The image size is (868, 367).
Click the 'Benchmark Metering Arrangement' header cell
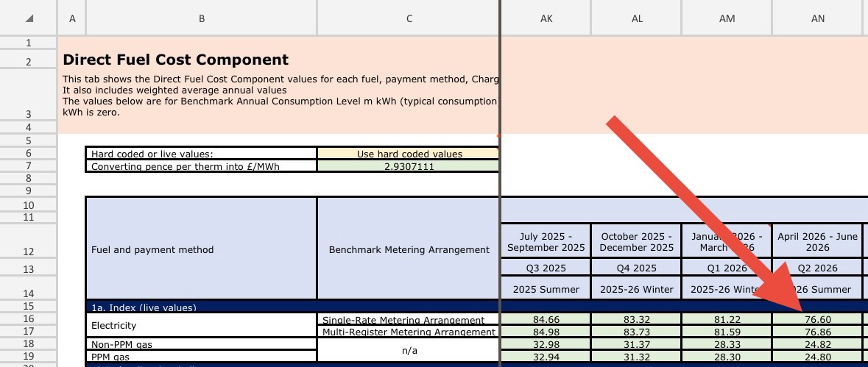pos(409,249)
